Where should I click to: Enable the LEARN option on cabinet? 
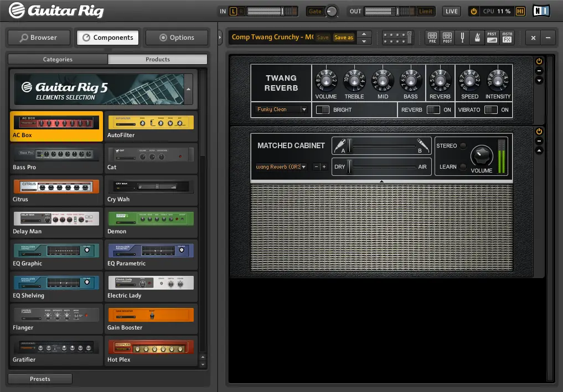pos(463,167)
